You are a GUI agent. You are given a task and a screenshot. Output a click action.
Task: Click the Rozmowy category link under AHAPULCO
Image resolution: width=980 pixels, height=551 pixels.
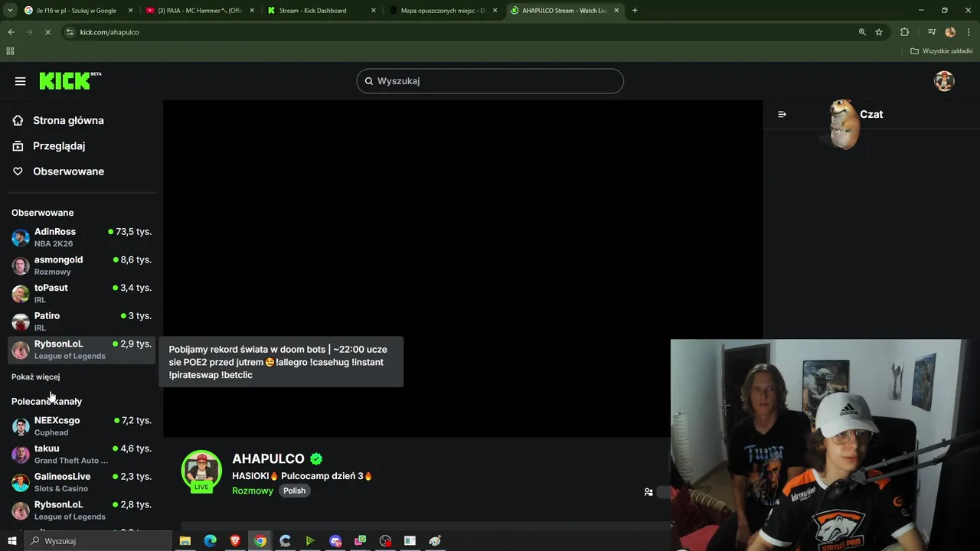(253, 491)
